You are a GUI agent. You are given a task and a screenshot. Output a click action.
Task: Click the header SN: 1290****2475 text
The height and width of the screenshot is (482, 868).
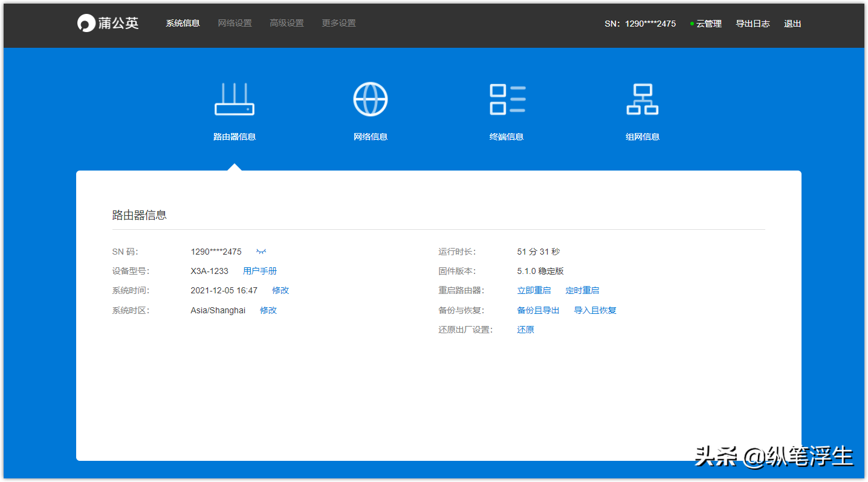coord(640,24)
